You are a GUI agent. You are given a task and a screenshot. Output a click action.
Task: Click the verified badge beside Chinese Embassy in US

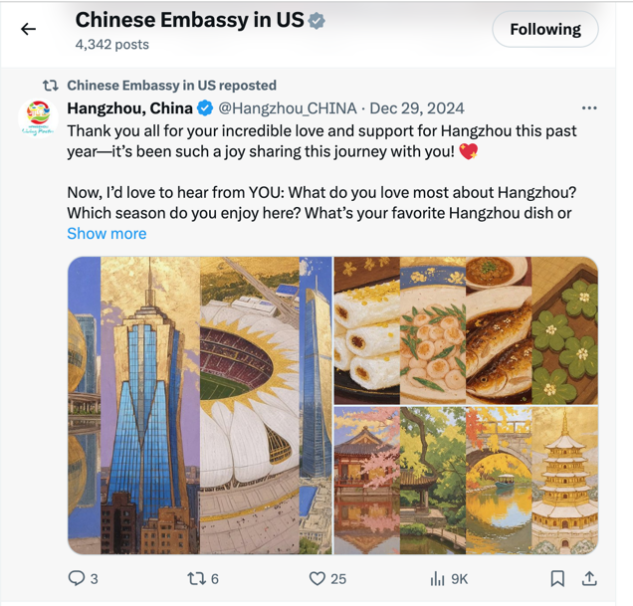316,21
